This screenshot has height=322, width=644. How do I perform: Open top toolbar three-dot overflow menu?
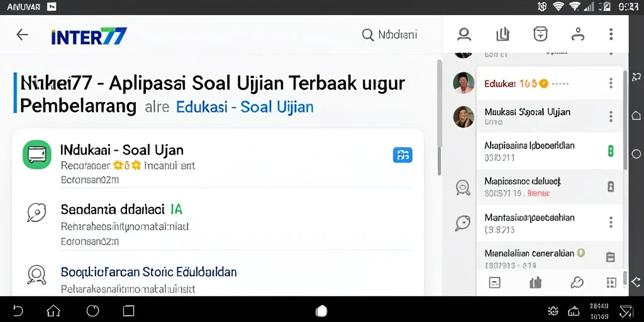point(611,35)
